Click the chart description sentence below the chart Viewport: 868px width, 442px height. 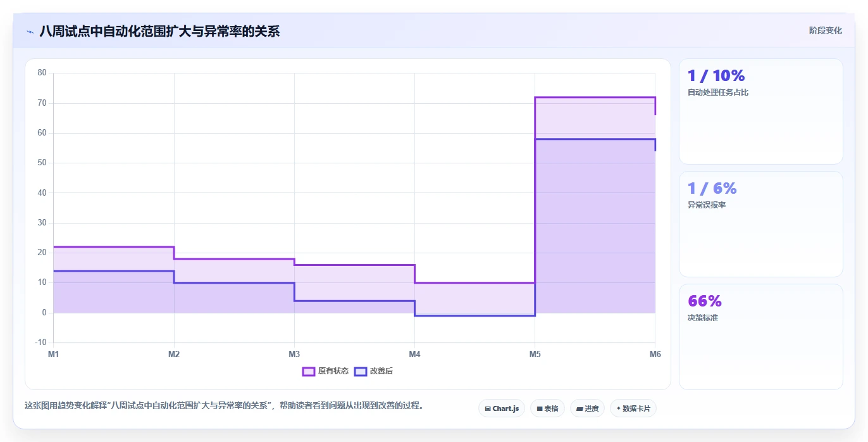(x=224, y=406)
